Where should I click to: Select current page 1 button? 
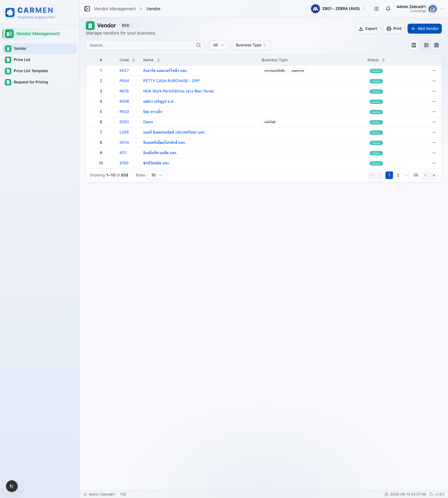coord(389,175)
